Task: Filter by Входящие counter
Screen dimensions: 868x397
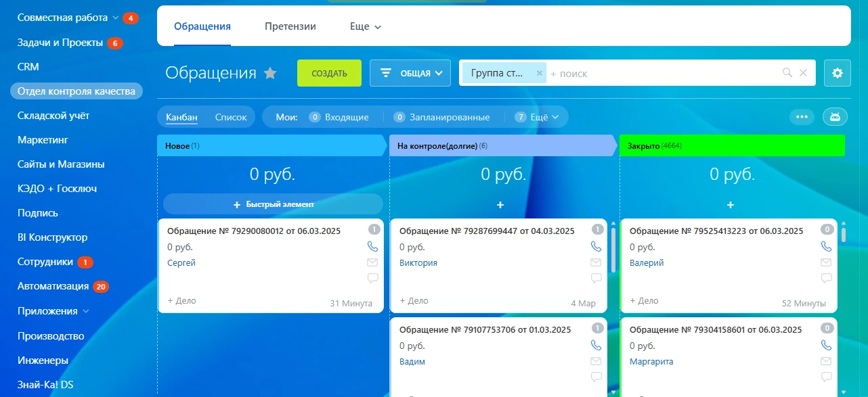Action: [339, 117]
